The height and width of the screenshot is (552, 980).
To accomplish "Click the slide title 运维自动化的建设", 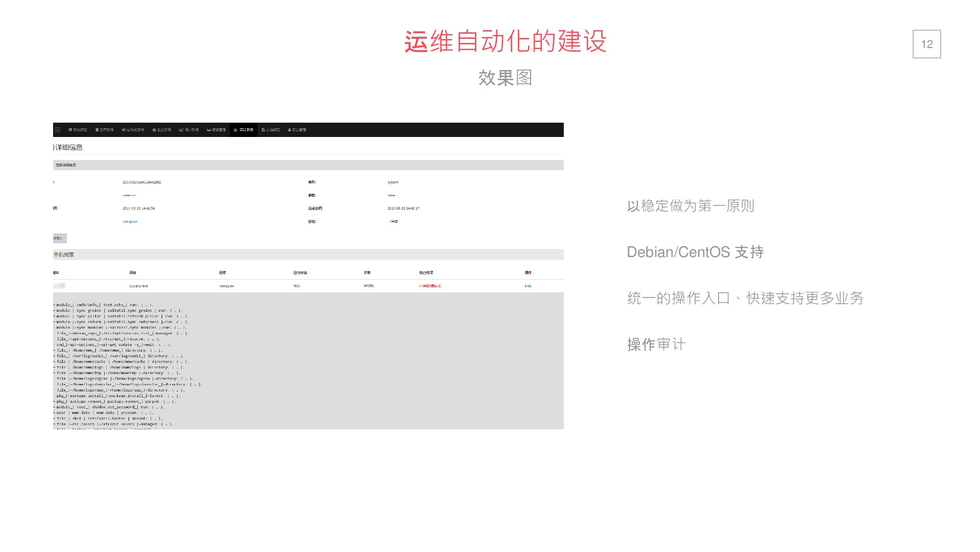I will click(x=506, y=41).
